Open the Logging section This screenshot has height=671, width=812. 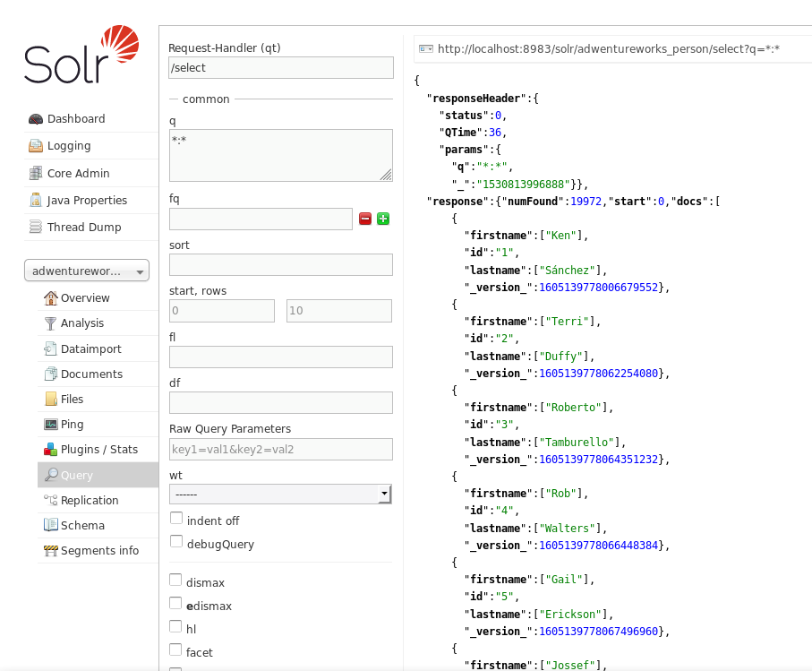(69, 145)
